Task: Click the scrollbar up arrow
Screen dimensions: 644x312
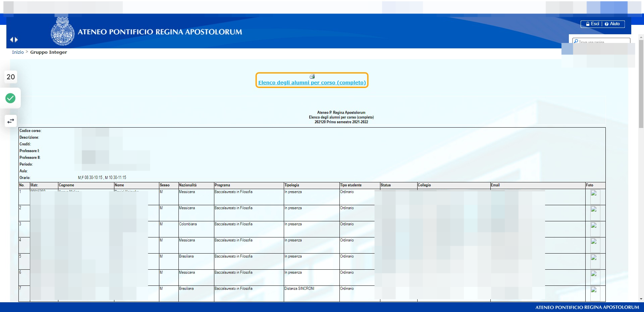Action: tap(641, 37)
